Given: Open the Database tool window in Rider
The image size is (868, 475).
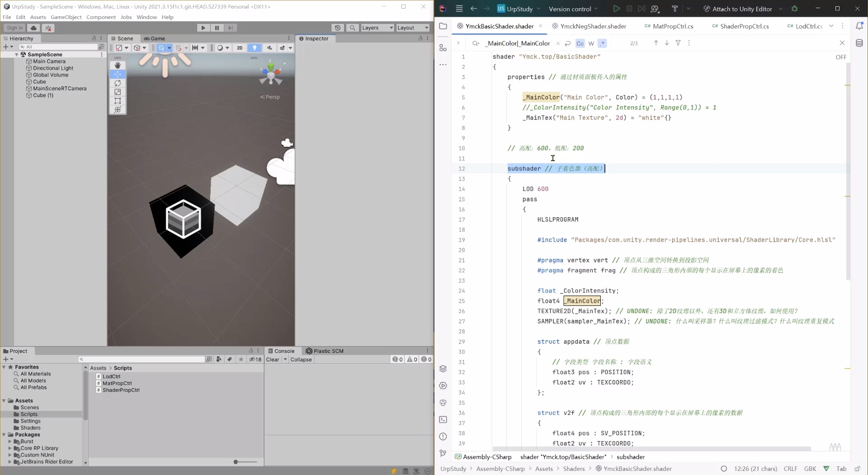Looking at the screenshot, I should click(860, 43).
